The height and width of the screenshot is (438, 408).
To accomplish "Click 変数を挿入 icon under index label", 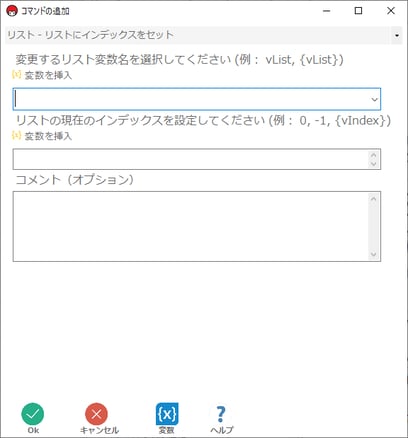I will tap(16, 135).
